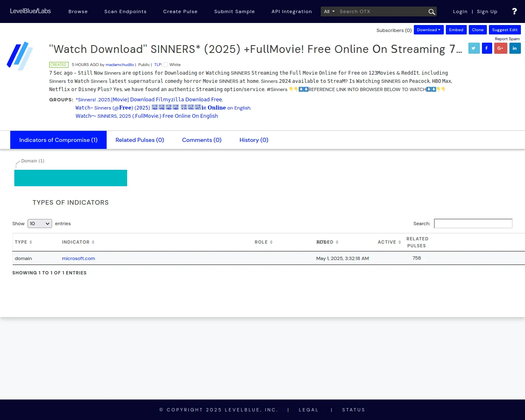The width and height of the screenshot is (525, 420).
Task: Share pulse on Google Plus
Action: (x=500, y=48)
